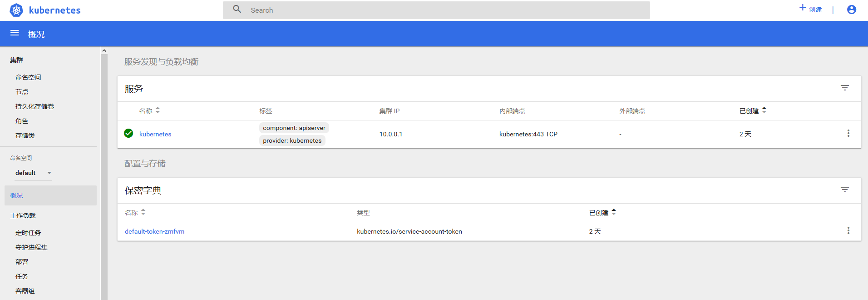Sort services by 已创建 column
The height and width of the screenshot is (300, 868).
[753, 110]
